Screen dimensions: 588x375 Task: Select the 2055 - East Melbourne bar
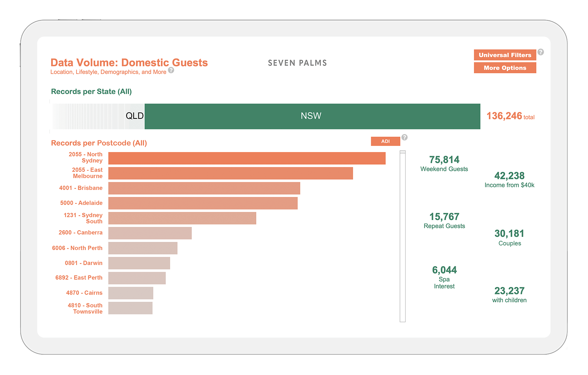(231, 173)
